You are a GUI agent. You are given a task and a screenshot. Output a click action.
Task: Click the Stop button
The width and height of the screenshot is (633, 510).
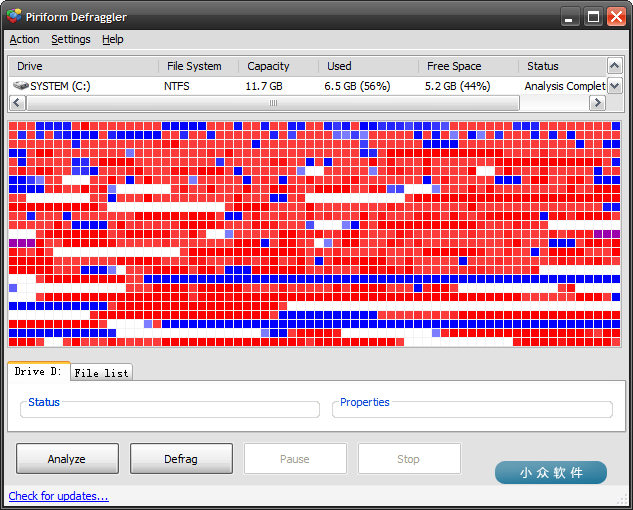(x=408, y=459)
